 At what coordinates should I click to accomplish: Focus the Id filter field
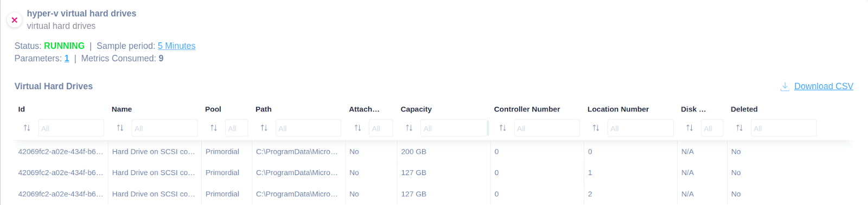coord(71,128)
